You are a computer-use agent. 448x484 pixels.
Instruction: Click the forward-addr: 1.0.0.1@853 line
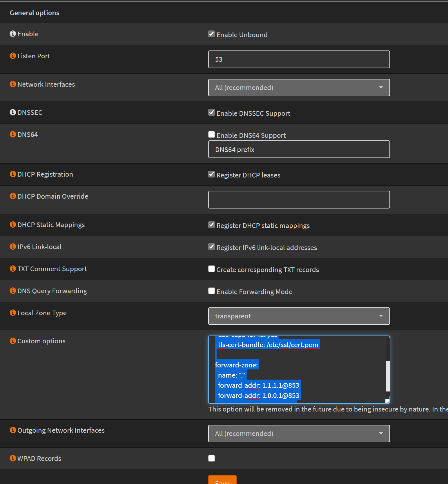pyautogui.click(x=258, y=396)
